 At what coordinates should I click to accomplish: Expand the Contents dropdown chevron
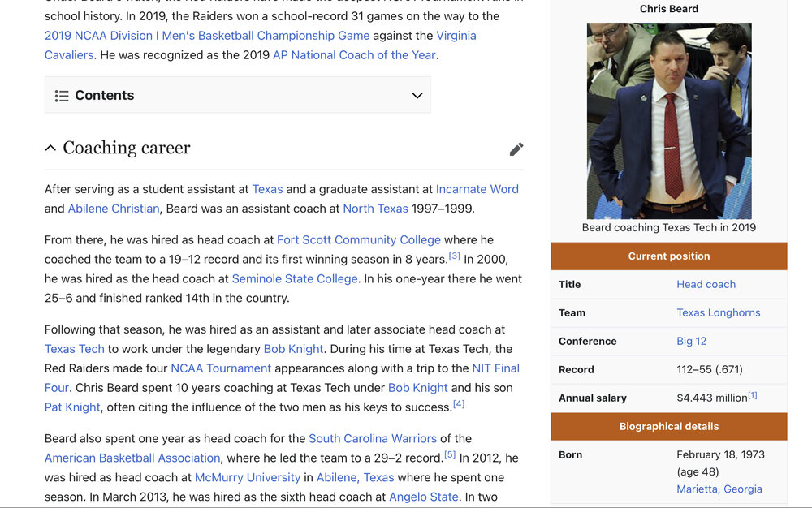(417, 96)
